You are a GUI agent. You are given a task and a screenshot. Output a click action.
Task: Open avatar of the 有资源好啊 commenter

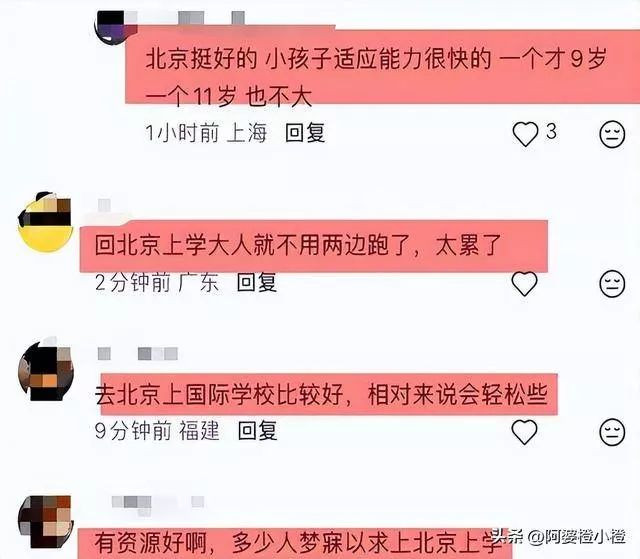[46, 521]
